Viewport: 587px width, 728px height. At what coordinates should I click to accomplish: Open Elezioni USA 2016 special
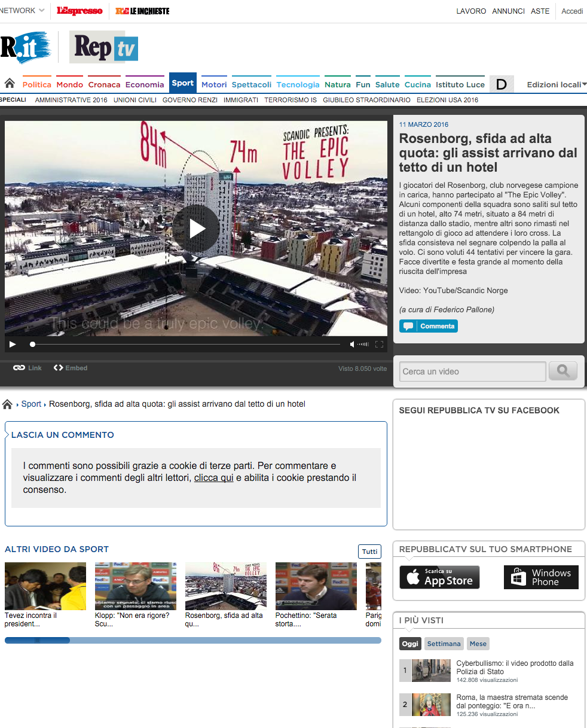(447, 100)
